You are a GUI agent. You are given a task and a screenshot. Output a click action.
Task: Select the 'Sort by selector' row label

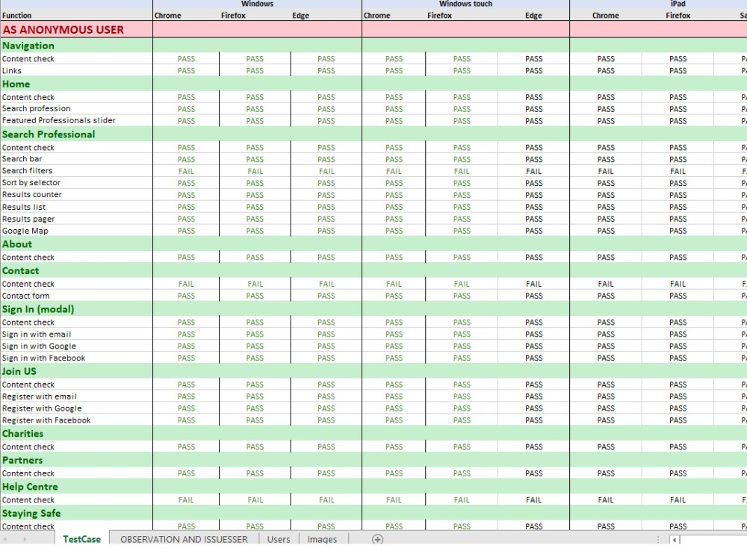coord(76,183)
